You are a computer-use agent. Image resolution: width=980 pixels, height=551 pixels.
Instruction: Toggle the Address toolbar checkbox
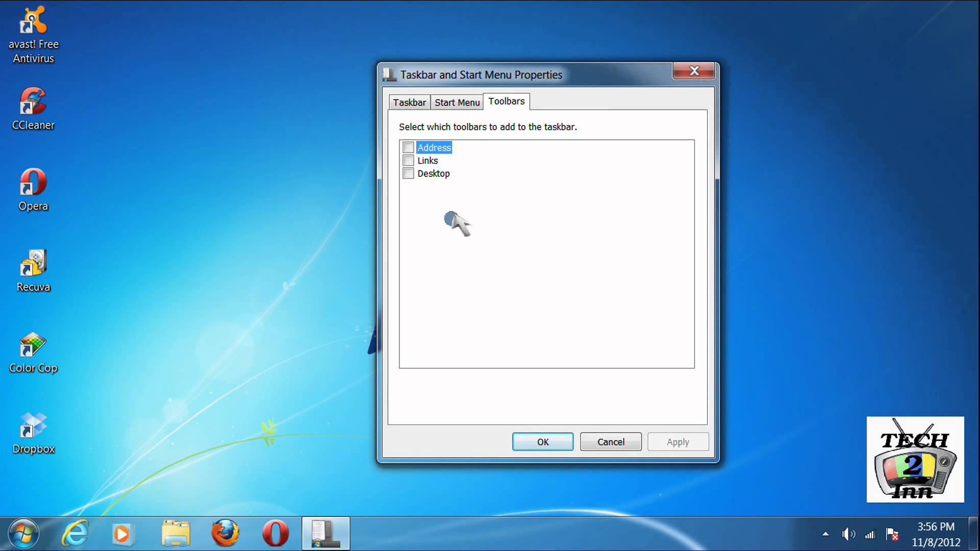[408, 147]
